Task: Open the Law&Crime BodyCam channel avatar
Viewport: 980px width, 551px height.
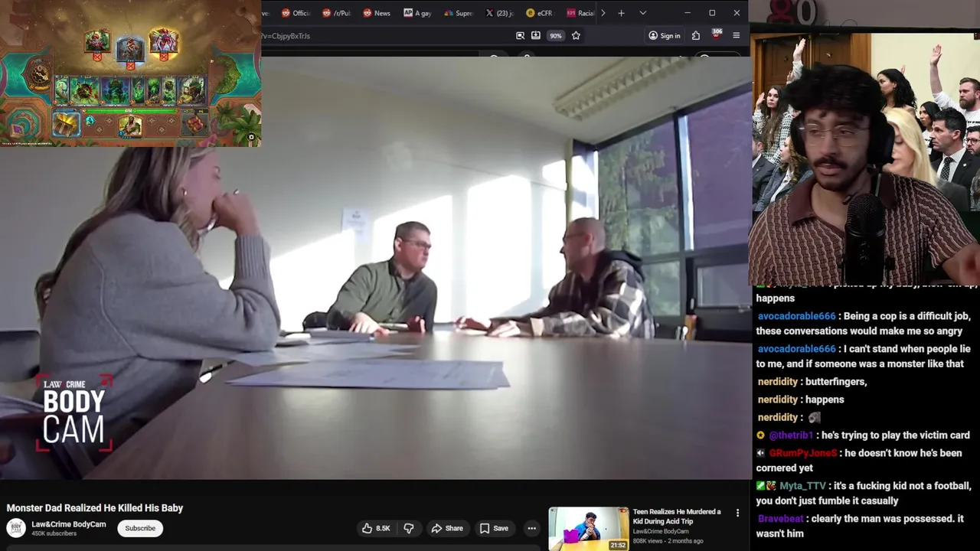Action: (x=16, y=528)
